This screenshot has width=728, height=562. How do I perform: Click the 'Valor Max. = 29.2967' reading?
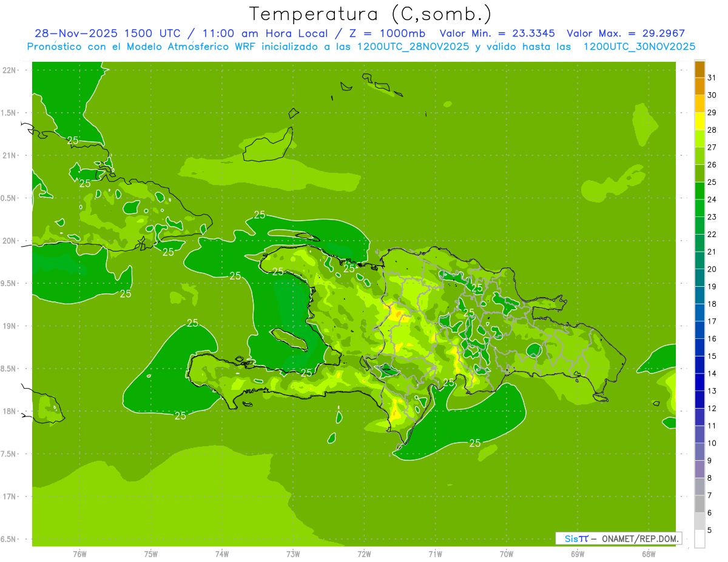[626, 33]
